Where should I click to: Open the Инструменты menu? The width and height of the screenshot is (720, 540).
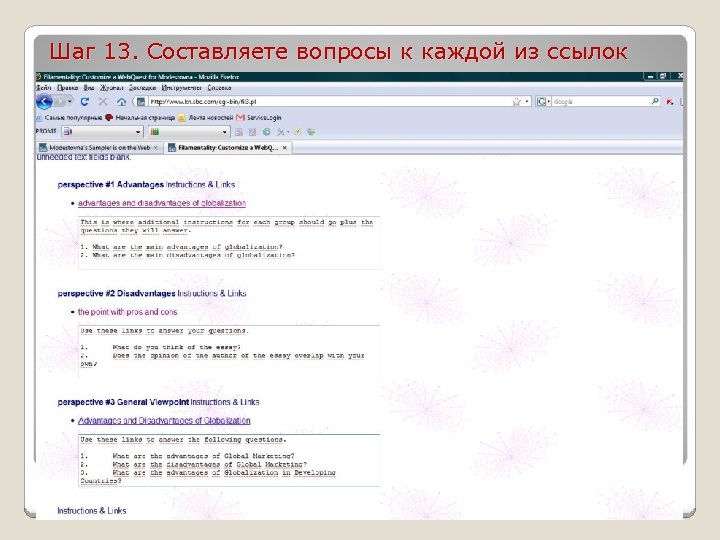(x=181, y=88)
